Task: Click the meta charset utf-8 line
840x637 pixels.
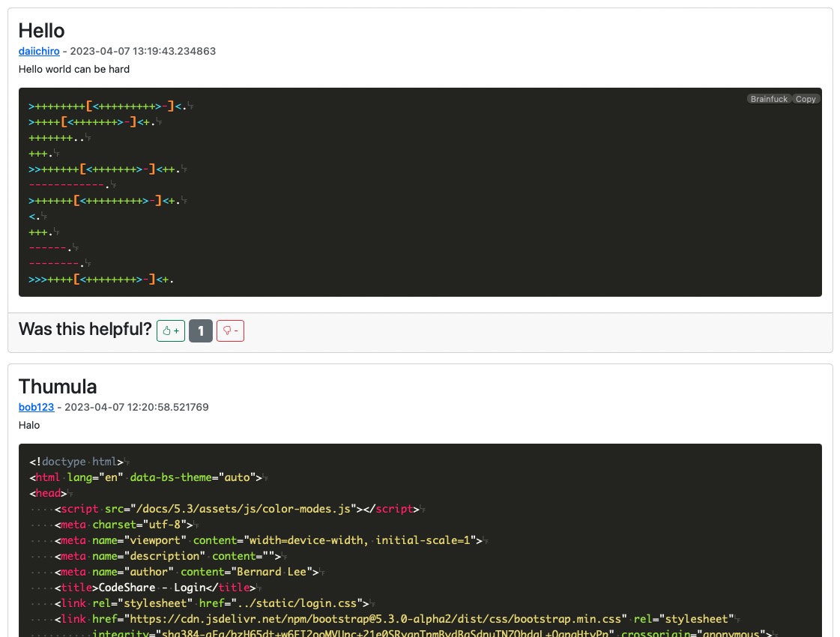Action: (124, 524)
